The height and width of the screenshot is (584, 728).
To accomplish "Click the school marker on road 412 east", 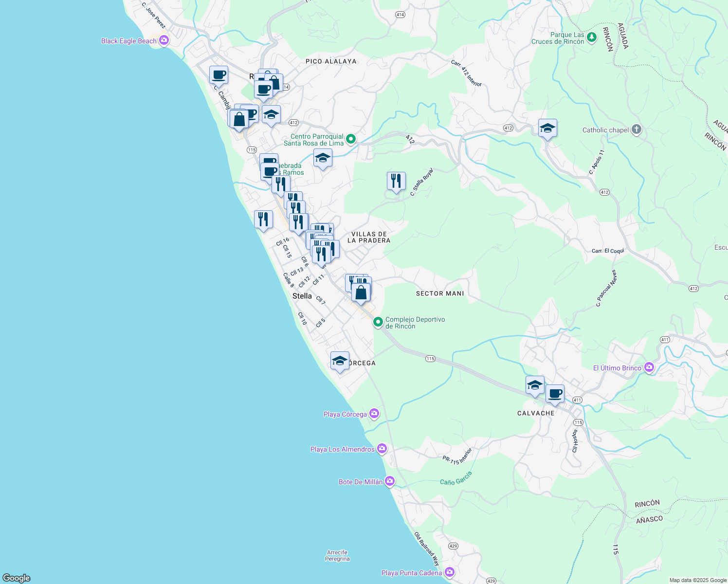I will click(x=547, y=128).
